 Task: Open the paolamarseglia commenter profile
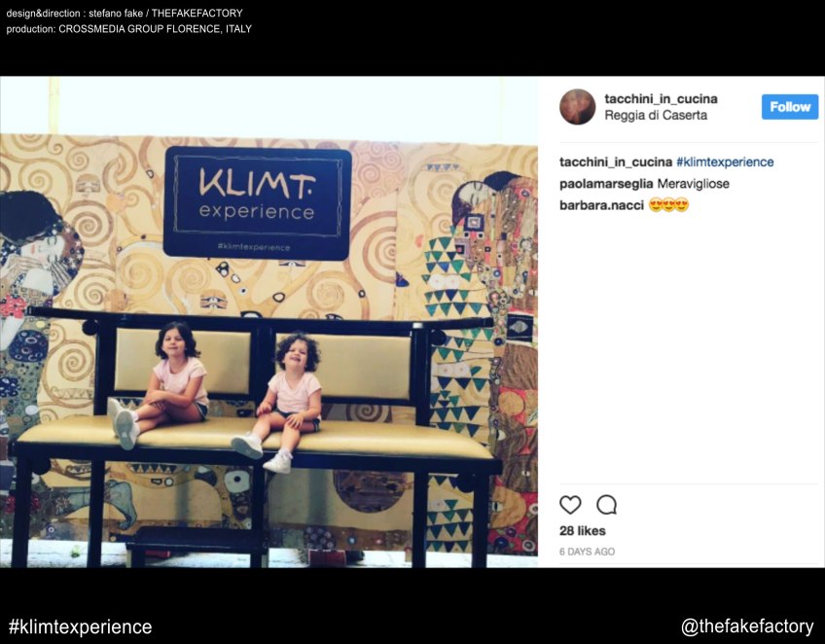click(606, 184)
